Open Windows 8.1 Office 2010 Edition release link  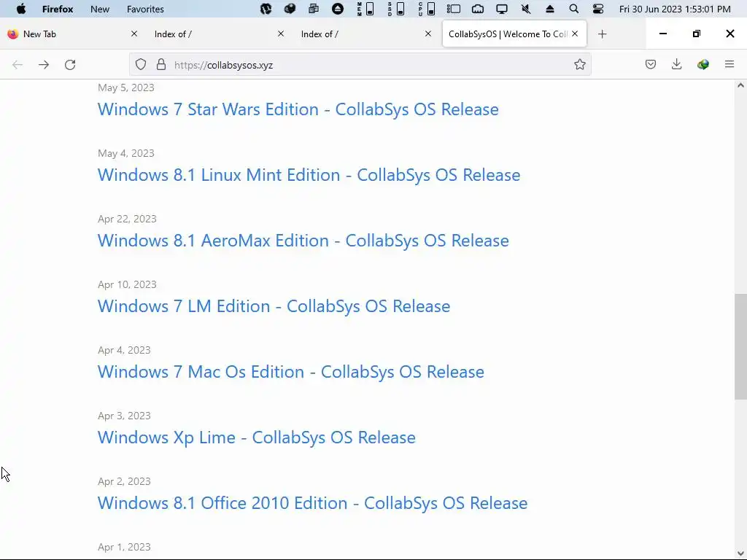(x=312, y=503)
